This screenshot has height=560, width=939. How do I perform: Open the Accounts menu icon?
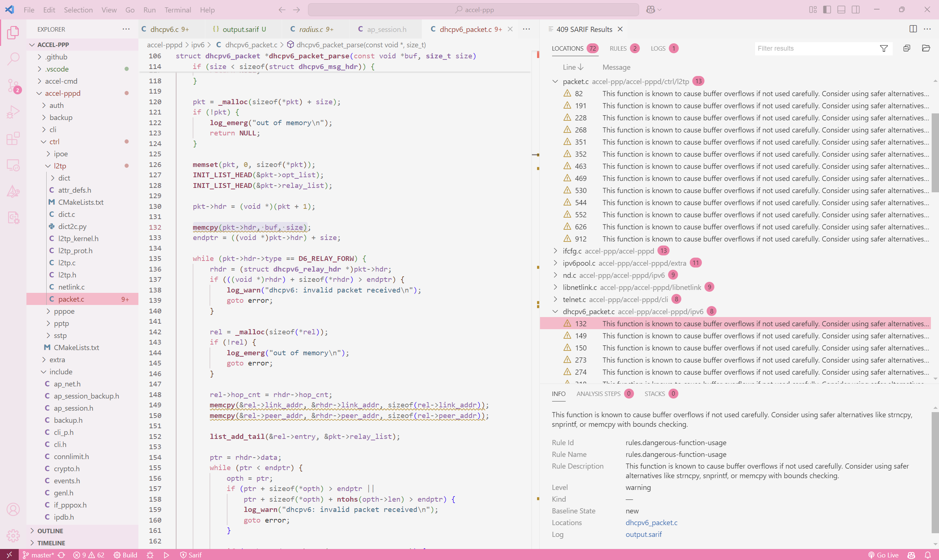pyautogui.click(x=13, y=509)
